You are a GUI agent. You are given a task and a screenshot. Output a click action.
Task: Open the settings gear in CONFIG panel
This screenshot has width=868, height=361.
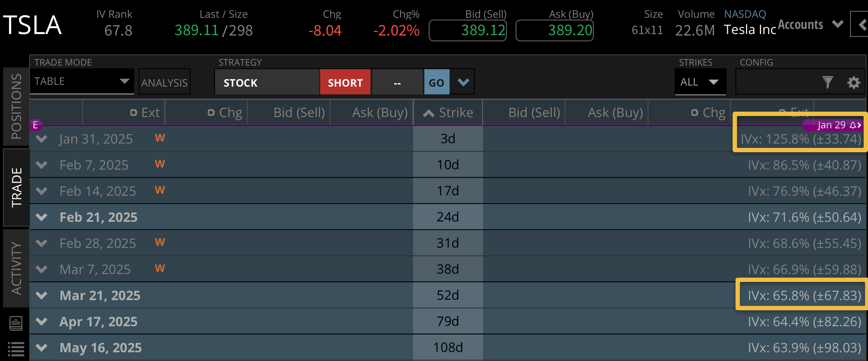854,82
